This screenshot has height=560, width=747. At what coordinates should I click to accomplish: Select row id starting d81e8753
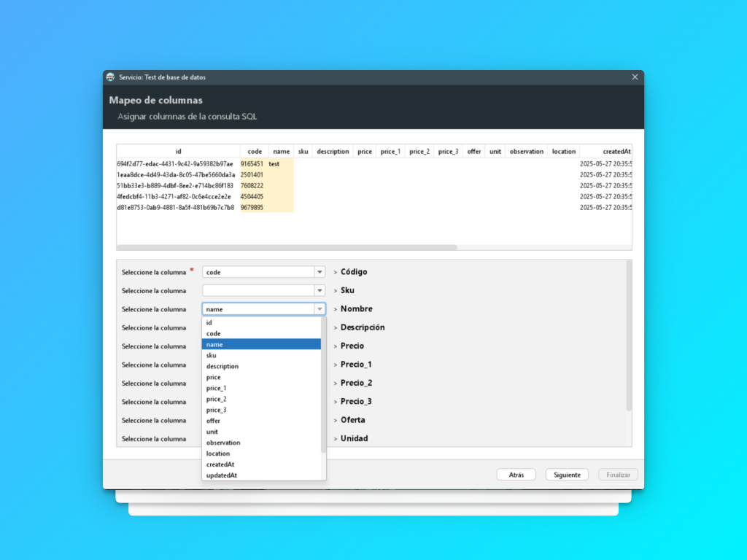(x=178, y=208)
